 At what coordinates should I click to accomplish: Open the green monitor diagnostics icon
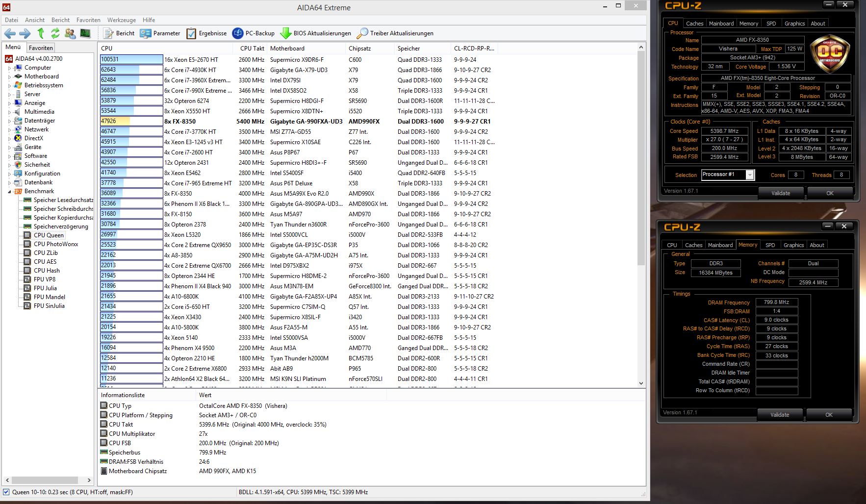click(85, 33)
